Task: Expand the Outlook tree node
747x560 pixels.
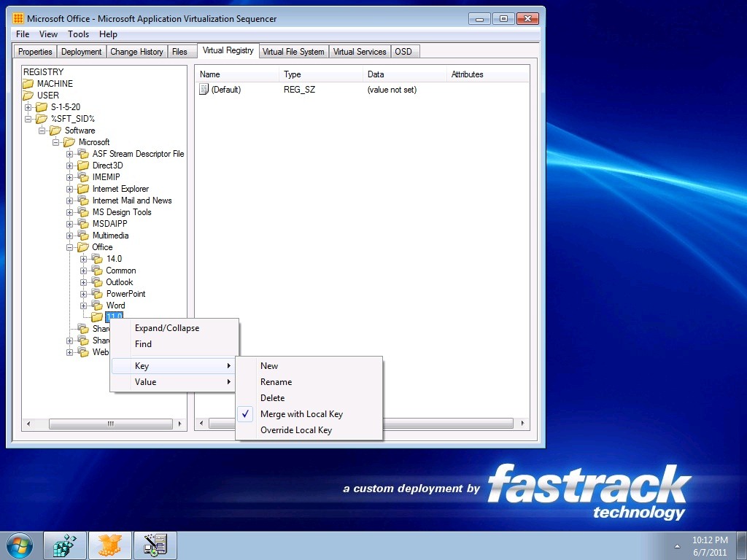Action: 83,282
